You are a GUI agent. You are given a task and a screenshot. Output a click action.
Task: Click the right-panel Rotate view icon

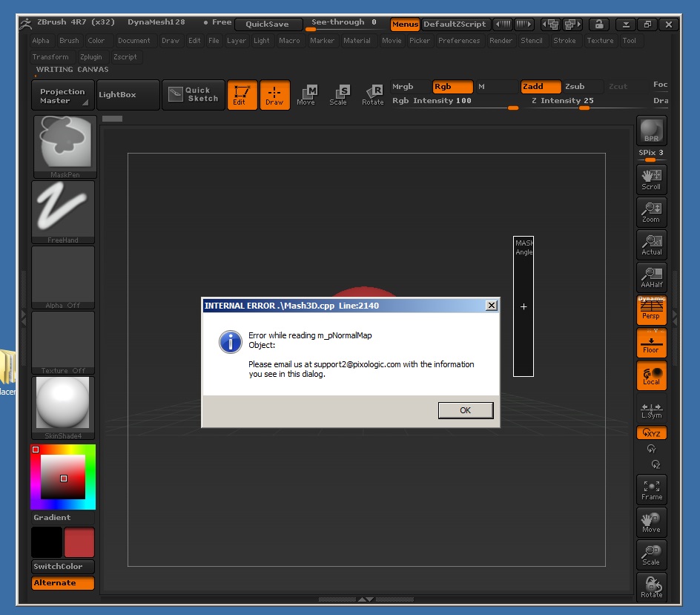[651, 588]
